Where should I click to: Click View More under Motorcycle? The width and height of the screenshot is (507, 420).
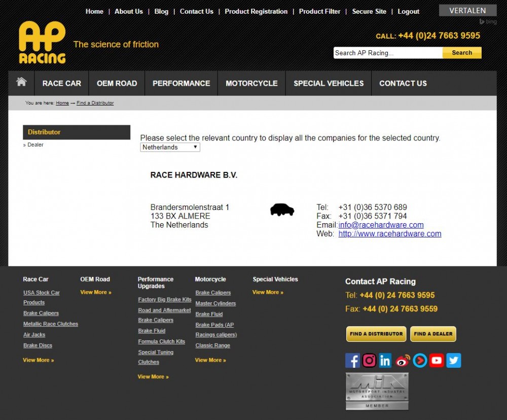[x=210, y=360]
